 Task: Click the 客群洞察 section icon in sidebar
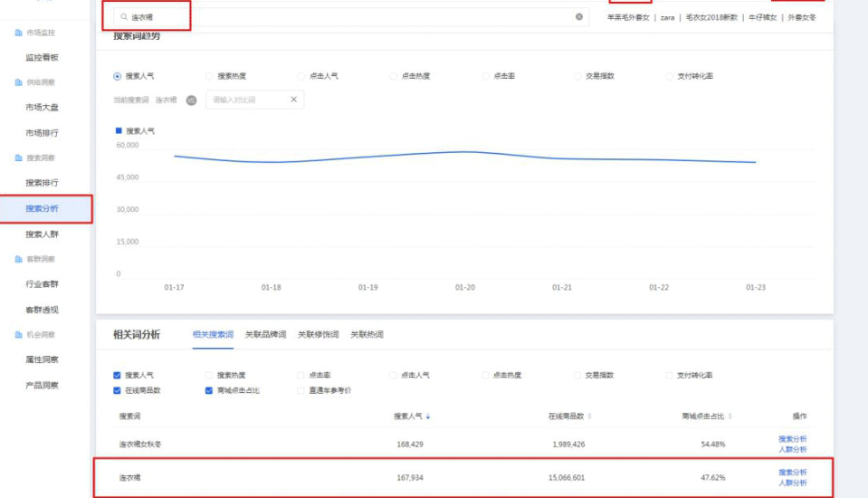click(18, 259)
